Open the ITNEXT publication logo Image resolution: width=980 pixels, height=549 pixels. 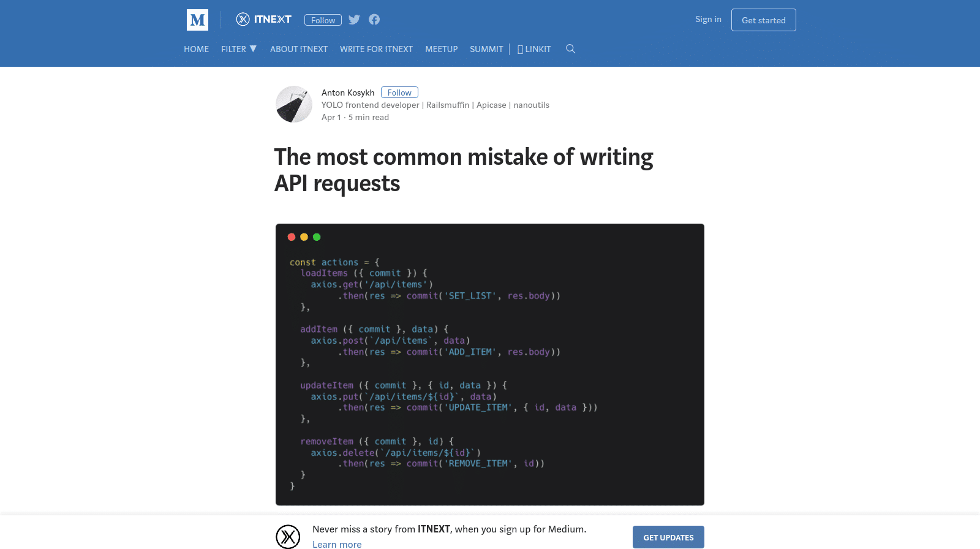point(264,20)
